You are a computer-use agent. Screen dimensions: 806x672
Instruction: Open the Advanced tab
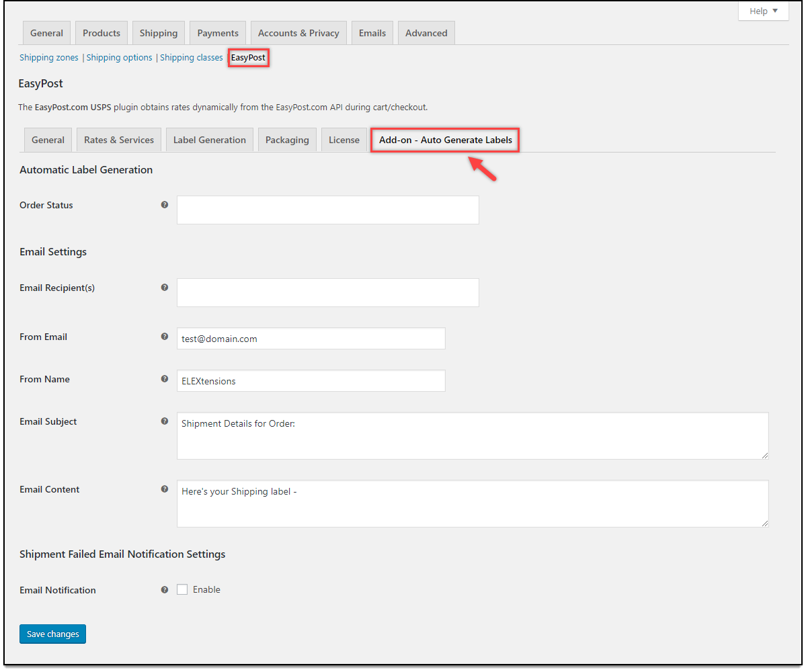pos(426,33)
